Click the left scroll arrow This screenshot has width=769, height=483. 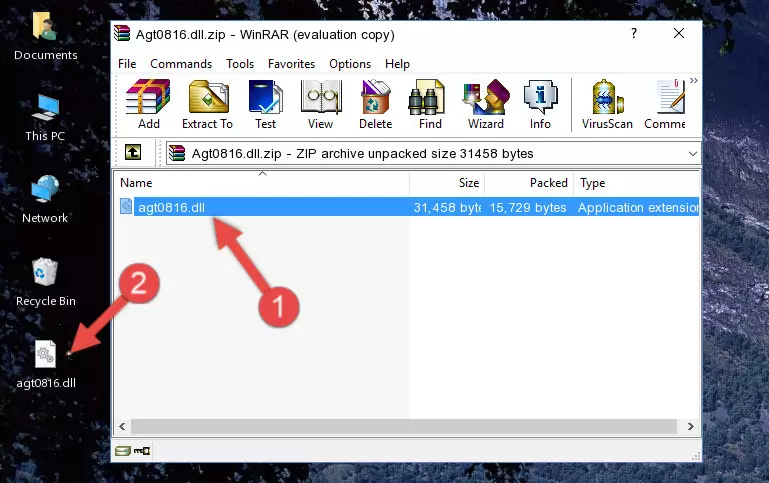pyautogui.click(x=122, y=426)
